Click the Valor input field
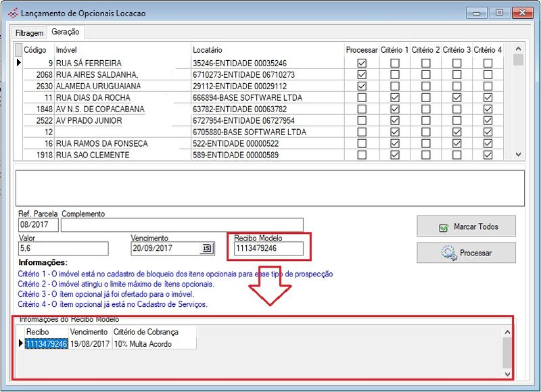The width and height of the screenshot is (541, 392). 63,249
